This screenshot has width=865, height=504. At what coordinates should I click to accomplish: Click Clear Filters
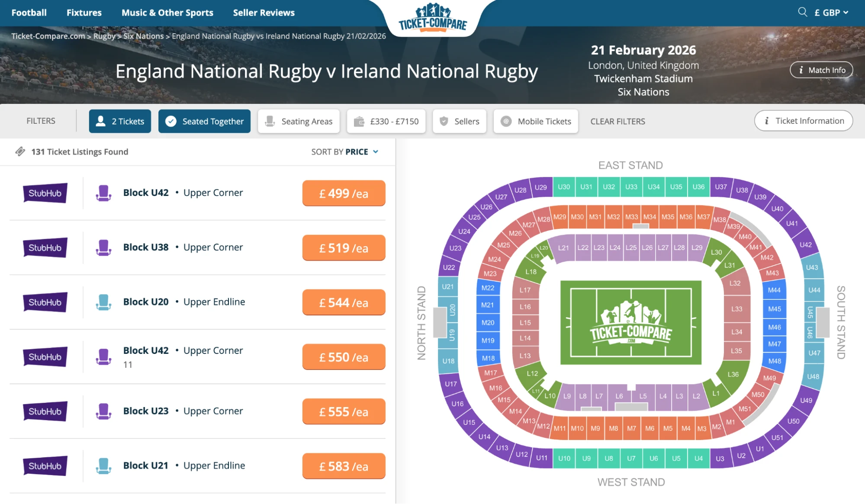click(x=617, y=121)
